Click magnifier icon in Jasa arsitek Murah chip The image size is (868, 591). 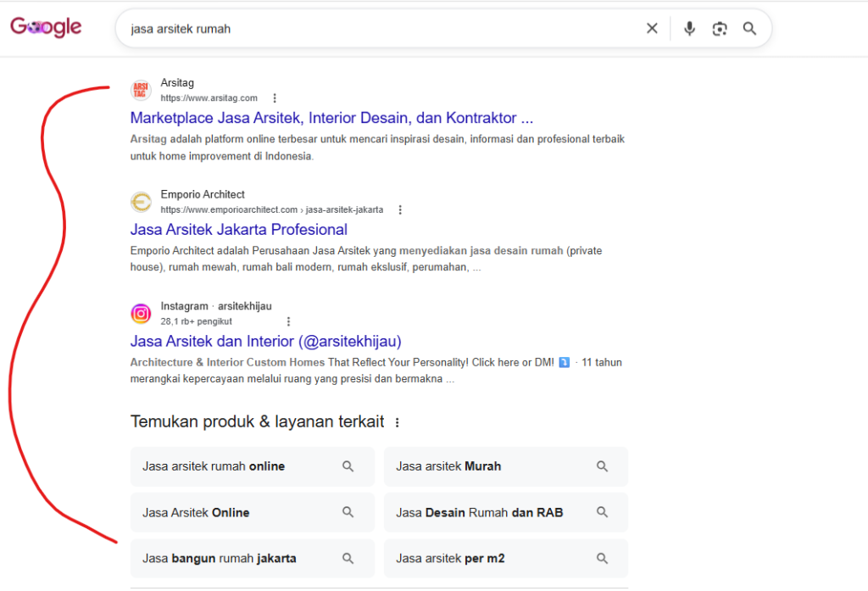pos(603,466)
